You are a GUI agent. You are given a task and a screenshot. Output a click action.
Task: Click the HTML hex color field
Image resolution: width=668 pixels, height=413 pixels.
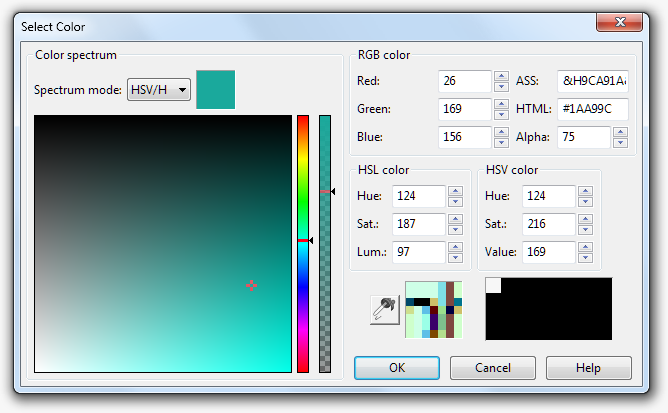tap(593, 109)
